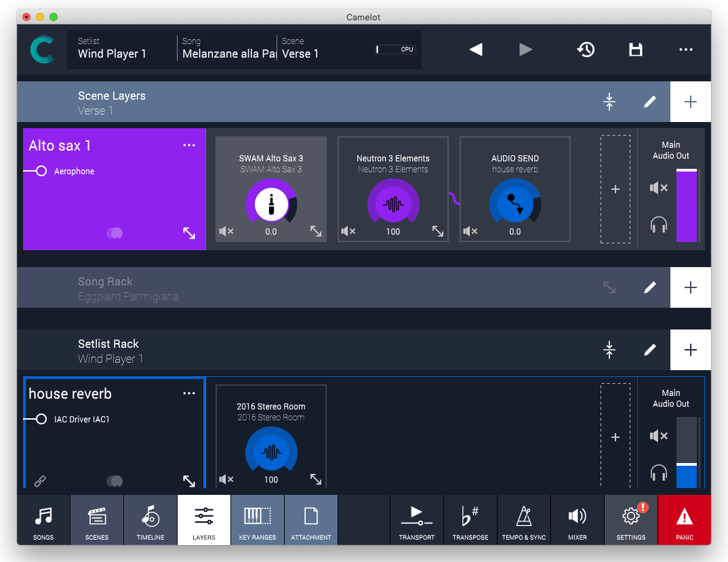Click the CPU meter
The height and width of the screenshot is (562, 728).
pyautogui.click(x=396, y=49)
